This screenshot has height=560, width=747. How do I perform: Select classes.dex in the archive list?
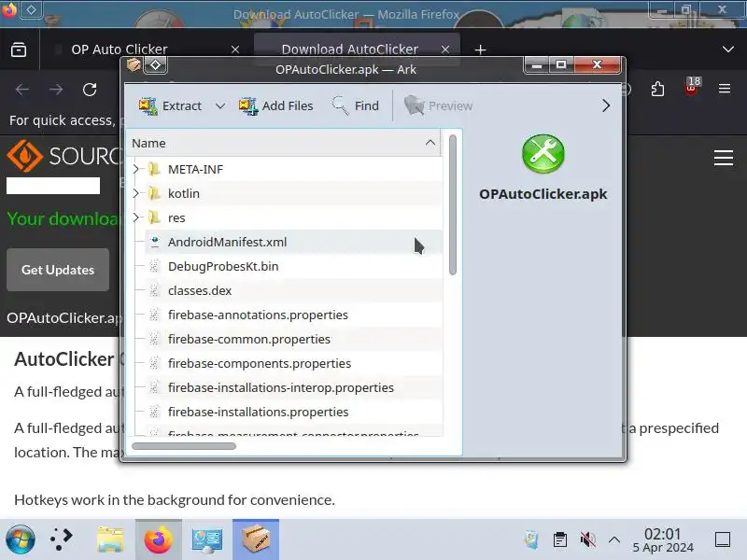200,290
